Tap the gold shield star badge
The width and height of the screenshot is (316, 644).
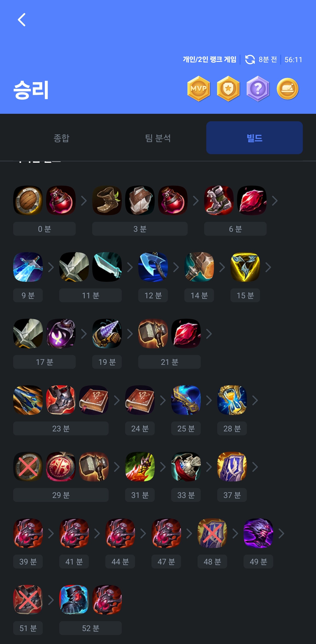[228, 89]
